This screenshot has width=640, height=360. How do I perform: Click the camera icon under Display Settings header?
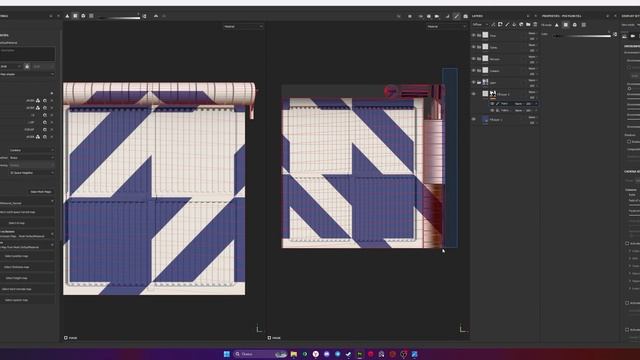point(633,36)
